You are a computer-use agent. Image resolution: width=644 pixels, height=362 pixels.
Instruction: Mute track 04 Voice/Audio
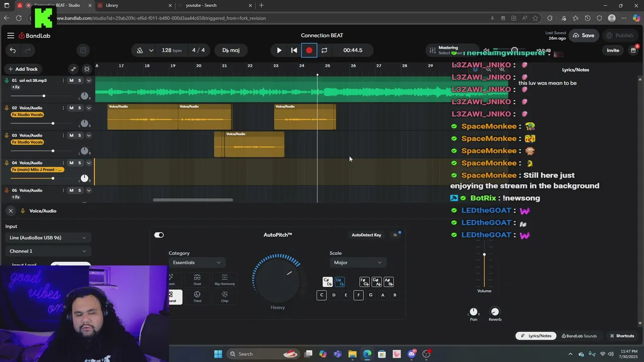point(71,163)
